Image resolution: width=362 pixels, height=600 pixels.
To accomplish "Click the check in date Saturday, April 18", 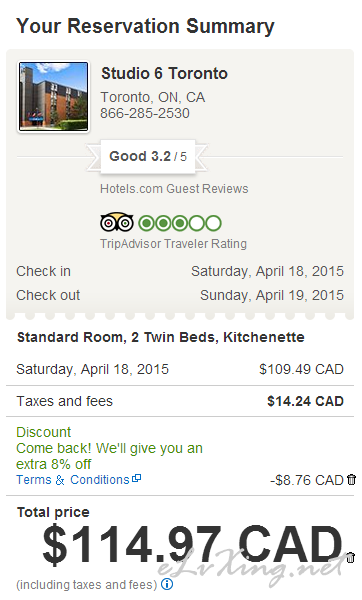I will (x=267, y=271).
